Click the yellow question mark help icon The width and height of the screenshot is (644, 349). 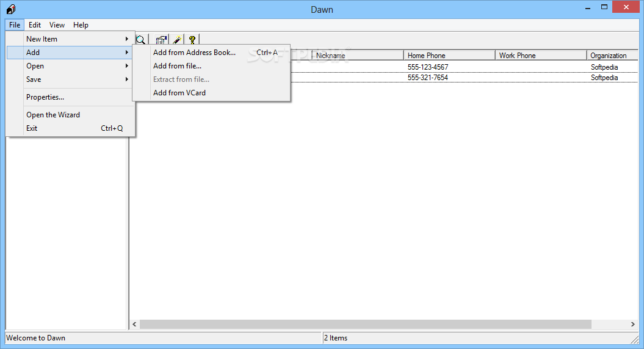pos(192,40)
